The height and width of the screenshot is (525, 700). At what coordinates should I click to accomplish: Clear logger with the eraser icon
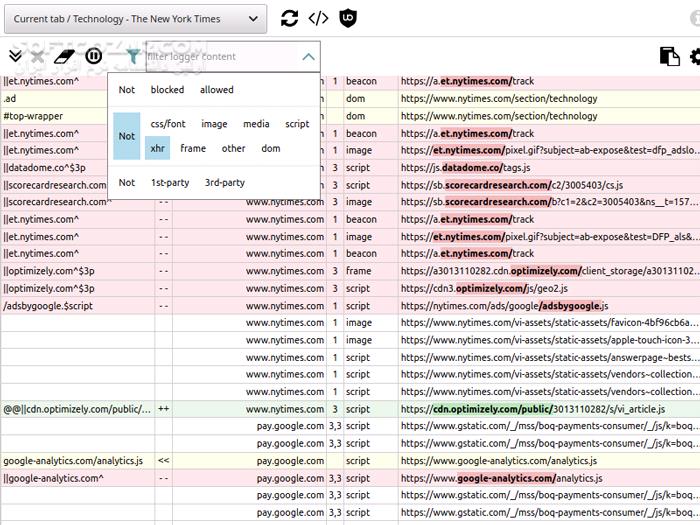pos(64,56)
